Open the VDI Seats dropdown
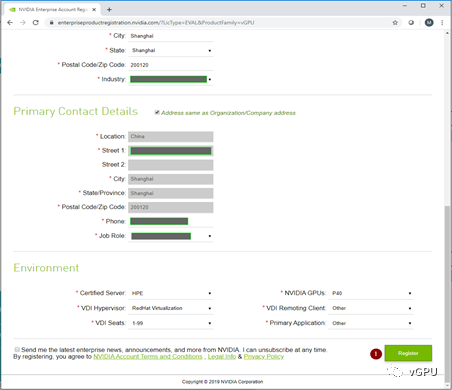Image resolution: width=452 pixels, height=390 pixels. tap(171, 323)
